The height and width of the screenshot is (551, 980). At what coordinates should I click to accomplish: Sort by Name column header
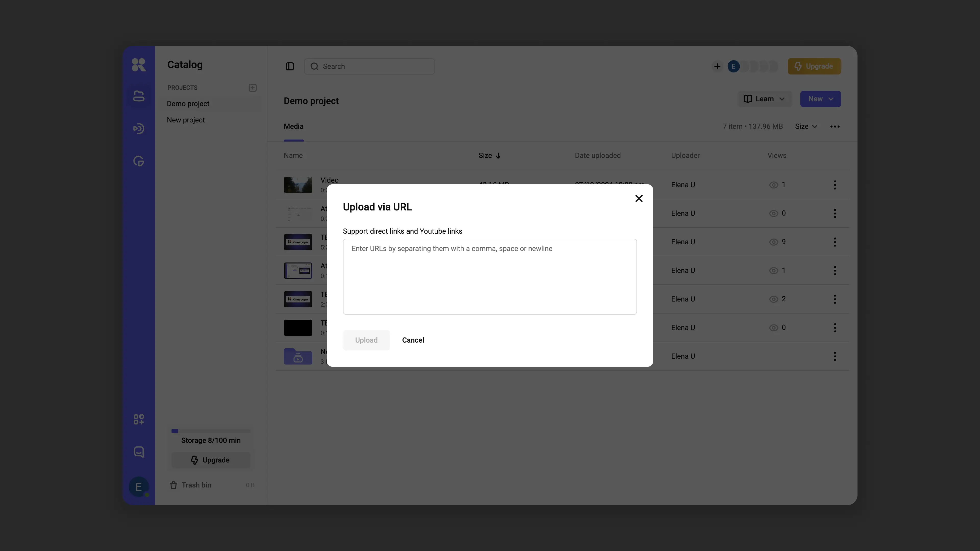[x=293, y=156]
